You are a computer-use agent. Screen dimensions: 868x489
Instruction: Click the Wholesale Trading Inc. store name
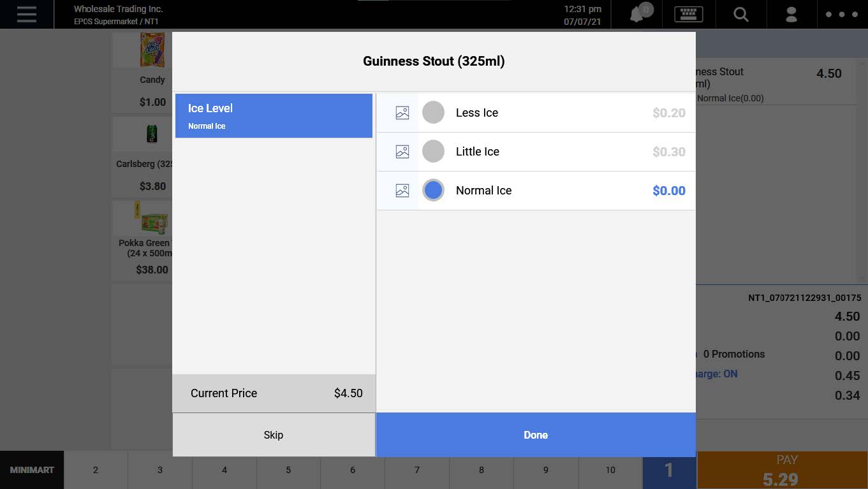[118, 9]
